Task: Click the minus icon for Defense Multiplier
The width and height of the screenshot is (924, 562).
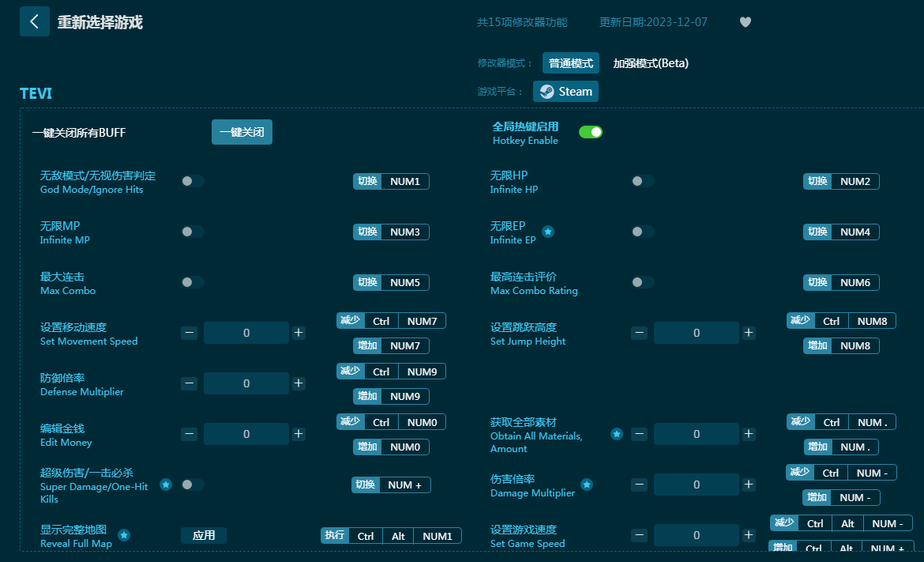Action: (x=190, y=383)
